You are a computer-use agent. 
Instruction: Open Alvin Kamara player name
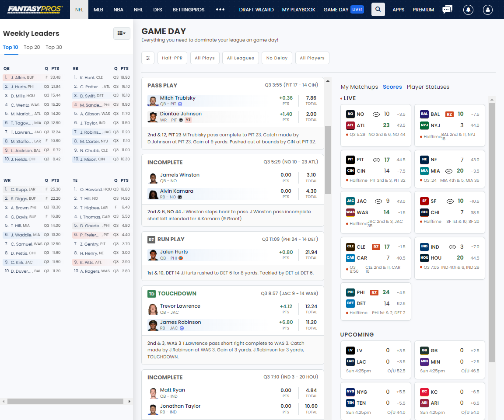coord(176,191)
